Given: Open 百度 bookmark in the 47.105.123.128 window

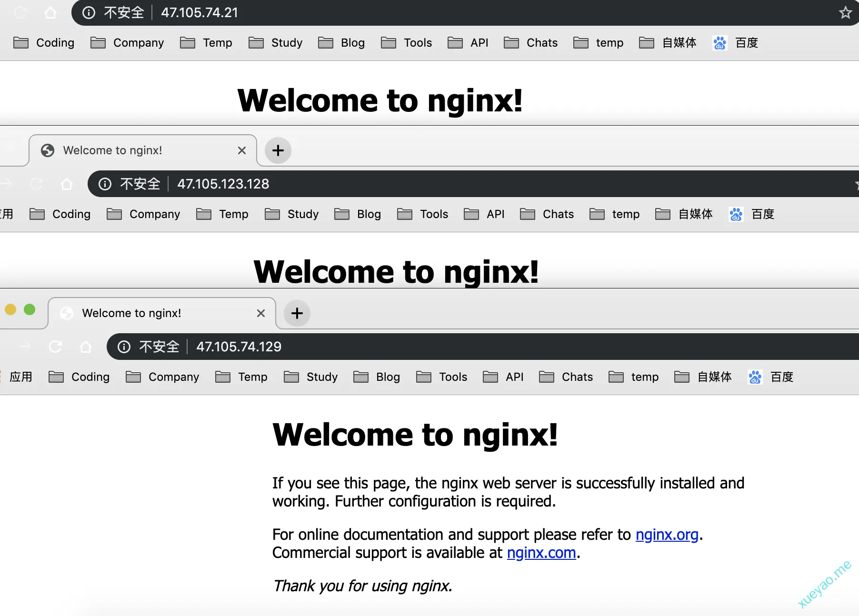Looking at the screenshot, I should pos(751,214).
